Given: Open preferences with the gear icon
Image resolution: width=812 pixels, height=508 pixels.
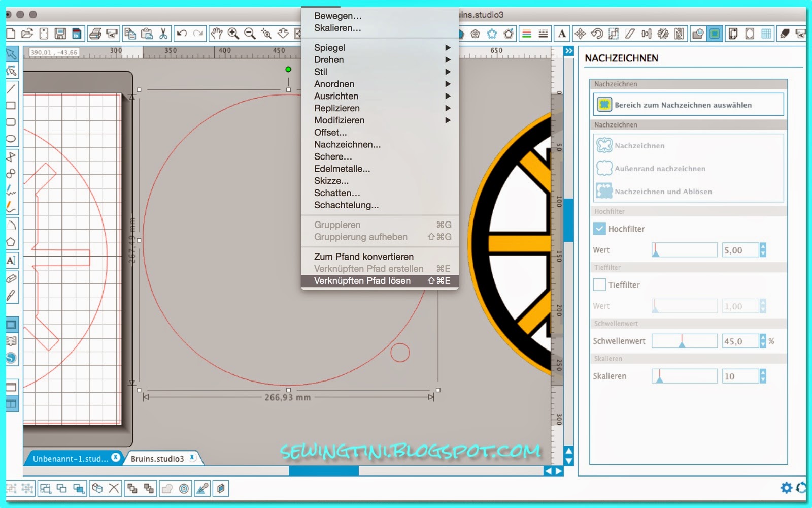Looking at the screenshot, I should (786, 488).
